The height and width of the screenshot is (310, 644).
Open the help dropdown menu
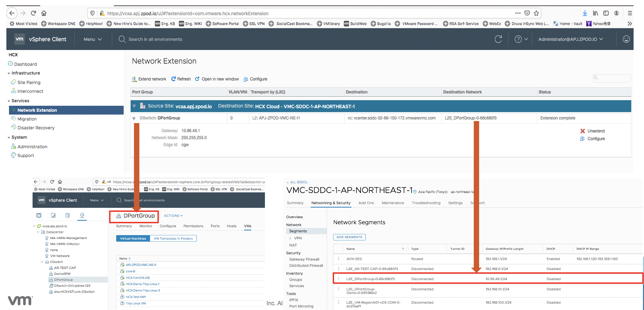point(521,39)
